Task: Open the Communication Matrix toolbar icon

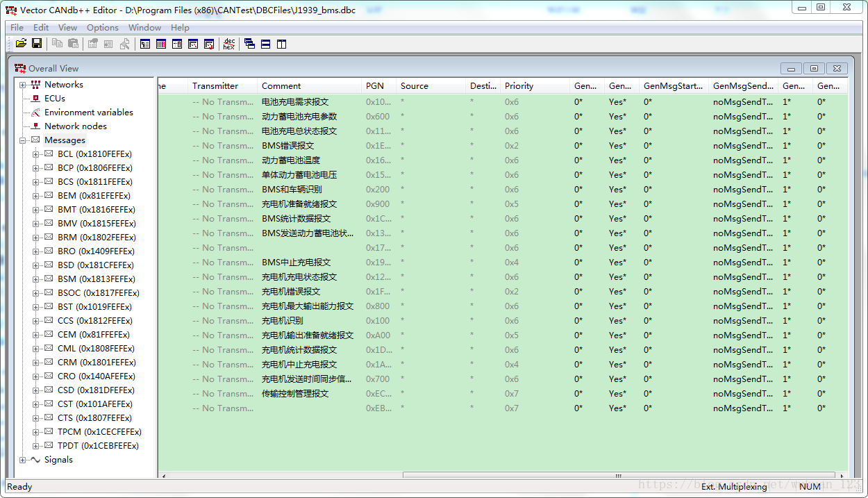Action: pos(160,44)
